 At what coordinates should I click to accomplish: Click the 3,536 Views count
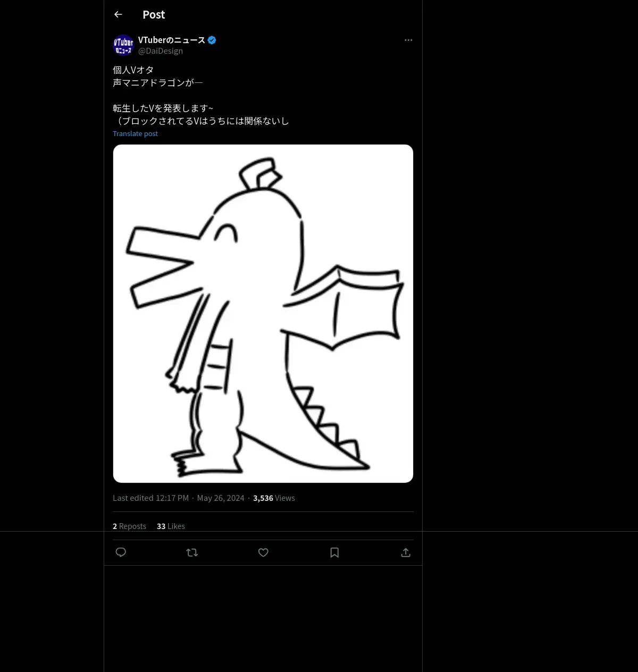coord(274,498)
